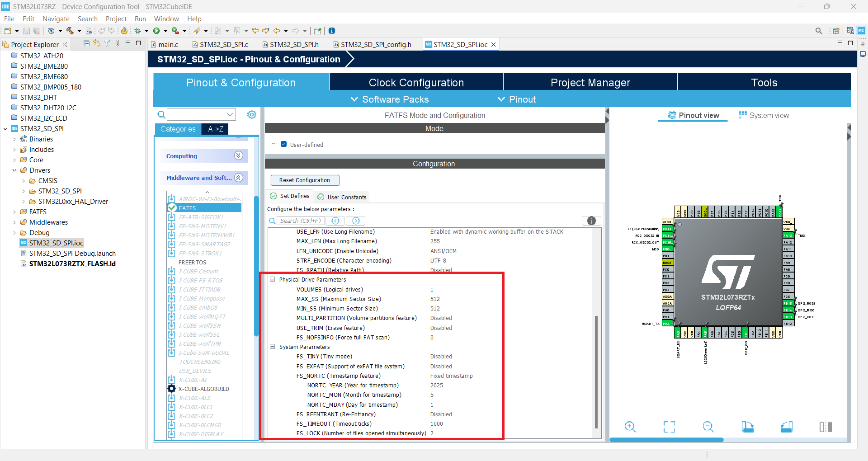Collapse the Drivers folder in the tree

(x=14, y=170)
